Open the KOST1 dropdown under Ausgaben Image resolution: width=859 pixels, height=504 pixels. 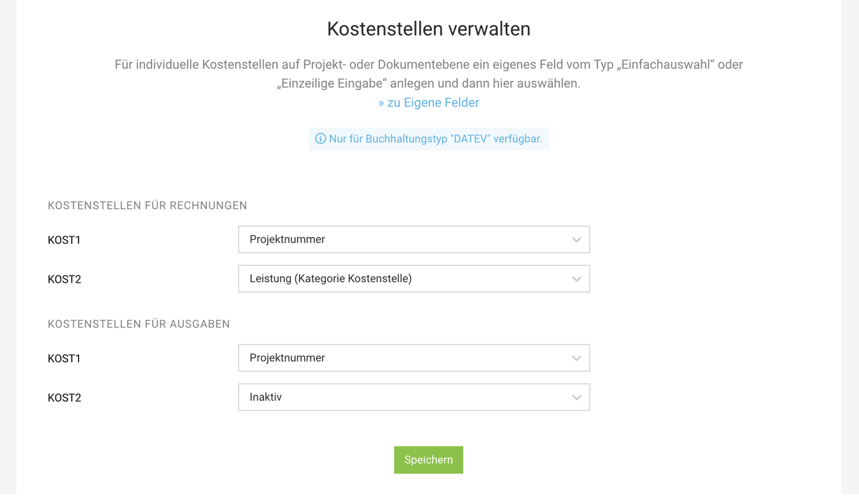coord(414,357)
